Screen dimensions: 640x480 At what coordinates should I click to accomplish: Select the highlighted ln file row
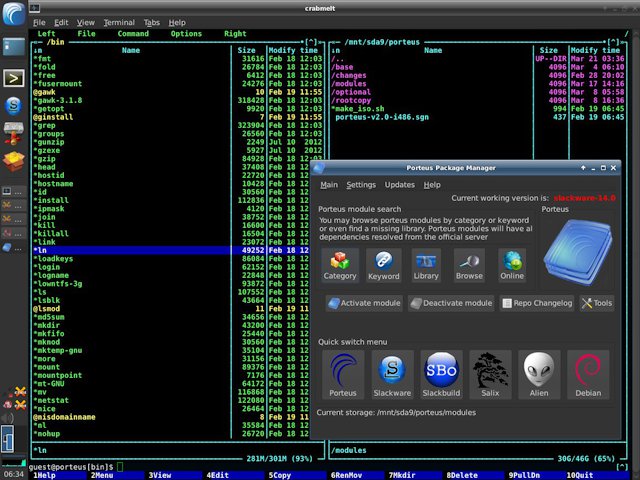[x=171, y=250]
